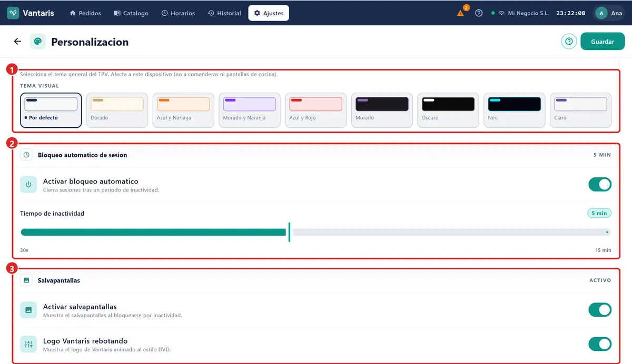Click the 23:22:08 clock display

pos(571,13)
